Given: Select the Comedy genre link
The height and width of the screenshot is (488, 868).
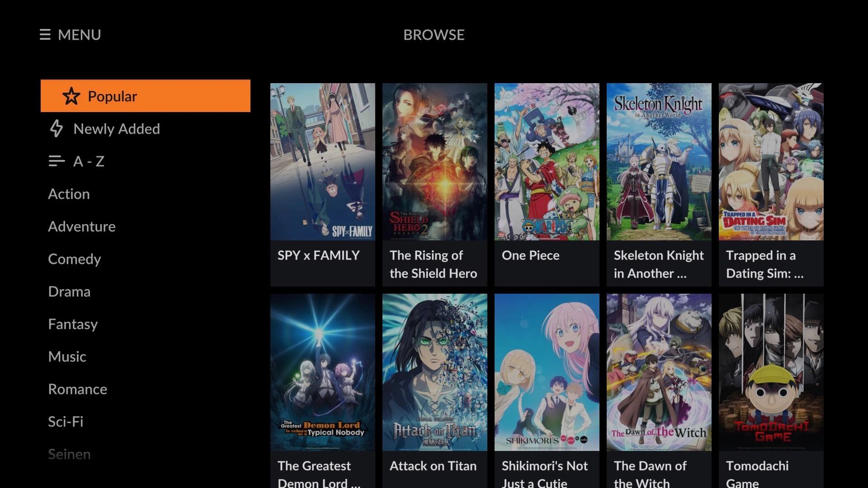Looking at the screenshot, I should (x=75, y=259).
